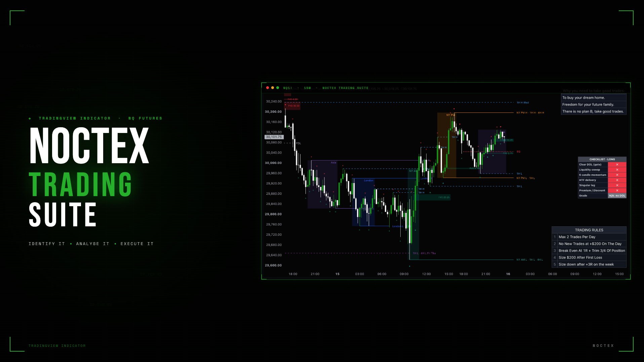The width and height of the screenshot is (644, 362).
Task: Select the 'N/A: no DOL' grade cell
Action: coord(617,196)
